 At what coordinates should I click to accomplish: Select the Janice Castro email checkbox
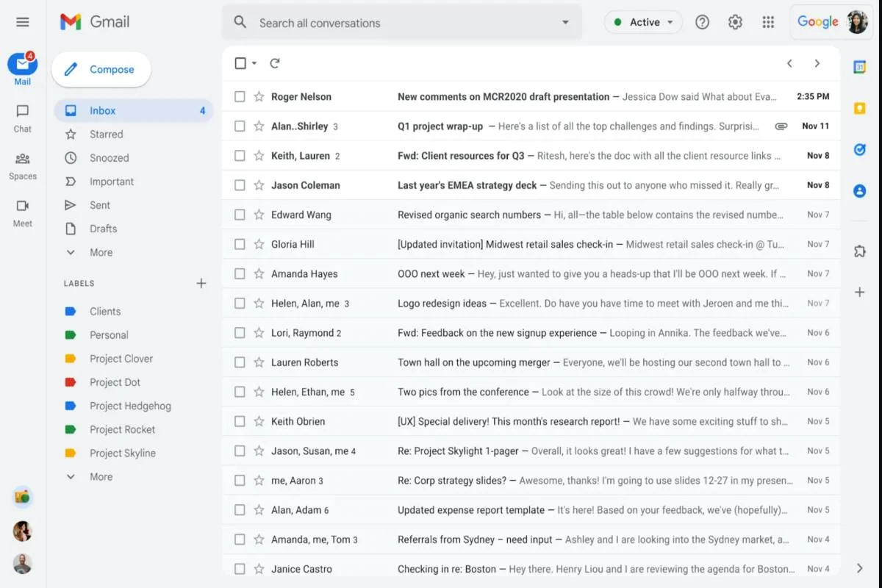click(240, 569)
